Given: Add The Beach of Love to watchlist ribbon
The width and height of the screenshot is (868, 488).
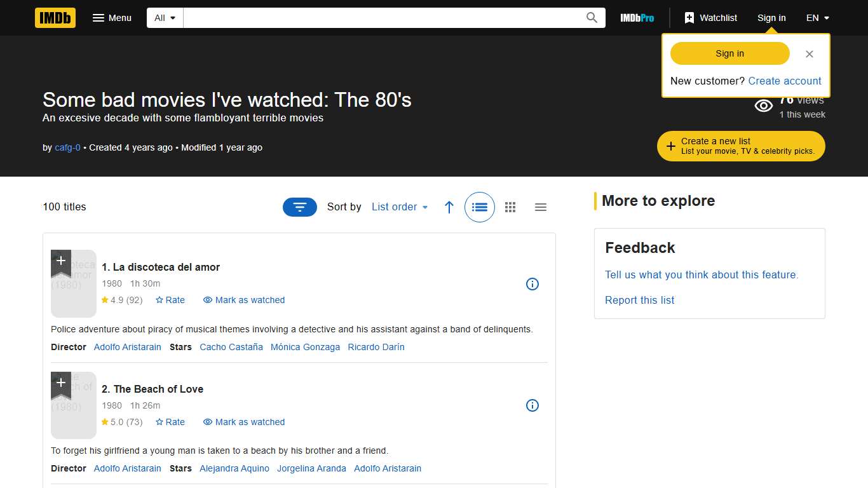Looking at the screenshot, I should click(x=60, y=384).
